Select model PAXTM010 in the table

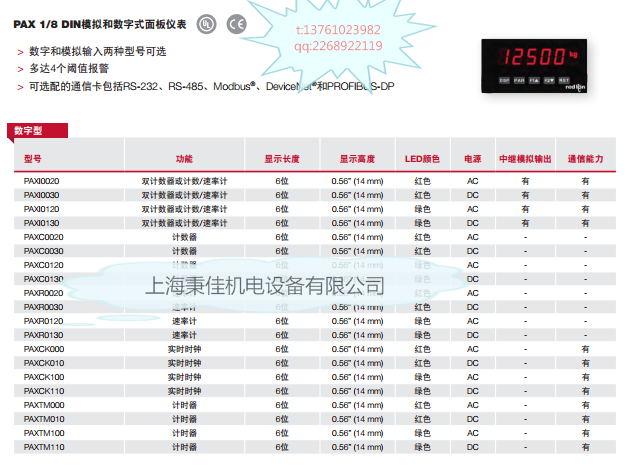[44, 419]
